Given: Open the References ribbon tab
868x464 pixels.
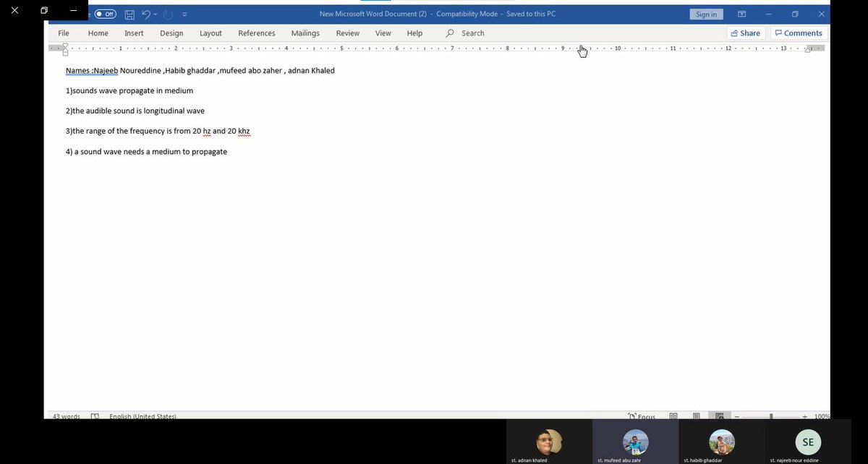Looking at the screenshot, I should pyautogui.click(x=257, y=33).
